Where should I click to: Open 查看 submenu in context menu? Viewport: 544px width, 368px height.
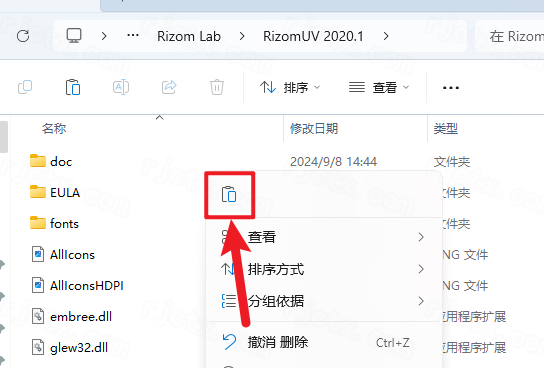pos(323,237)
